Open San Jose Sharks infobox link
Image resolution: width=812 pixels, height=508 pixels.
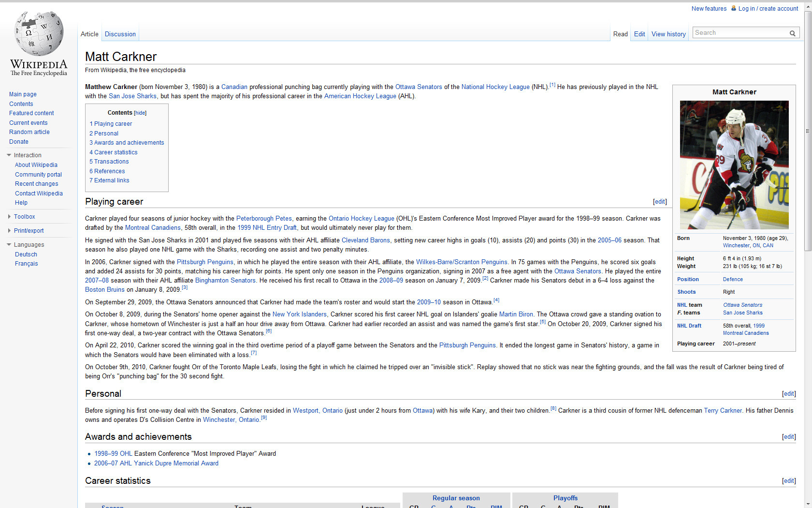(x=742, y=313)
